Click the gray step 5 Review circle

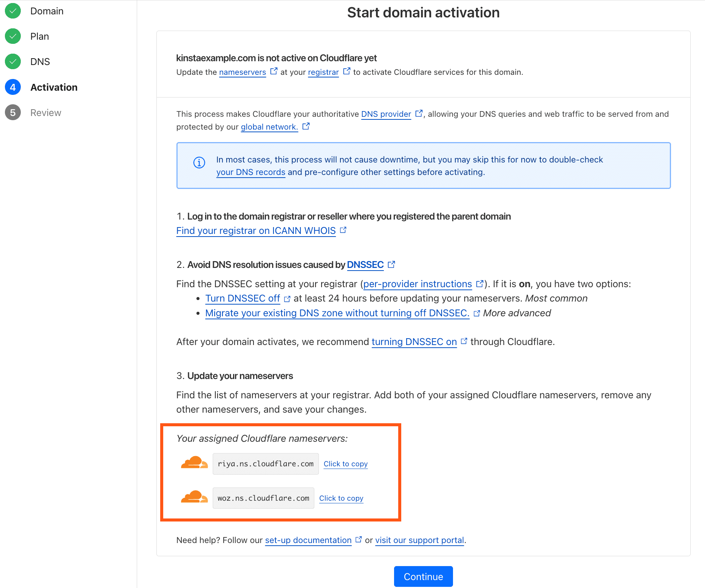click(x=12, y=112)
